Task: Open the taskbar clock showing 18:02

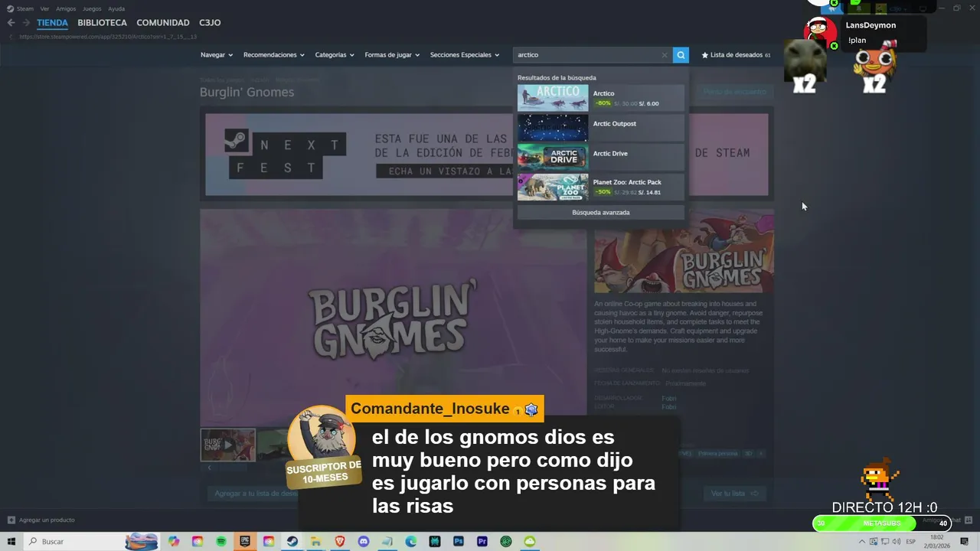Action: click(937, 542)
